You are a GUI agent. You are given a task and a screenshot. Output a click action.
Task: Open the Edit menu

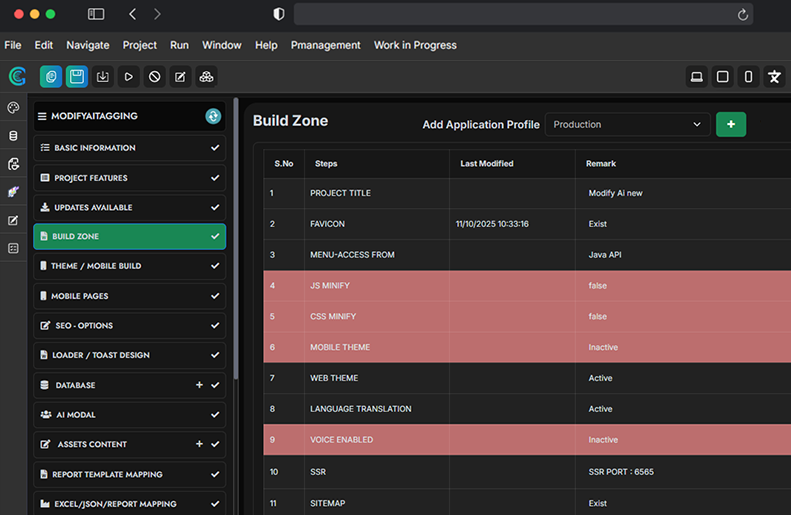click(43, 45)
